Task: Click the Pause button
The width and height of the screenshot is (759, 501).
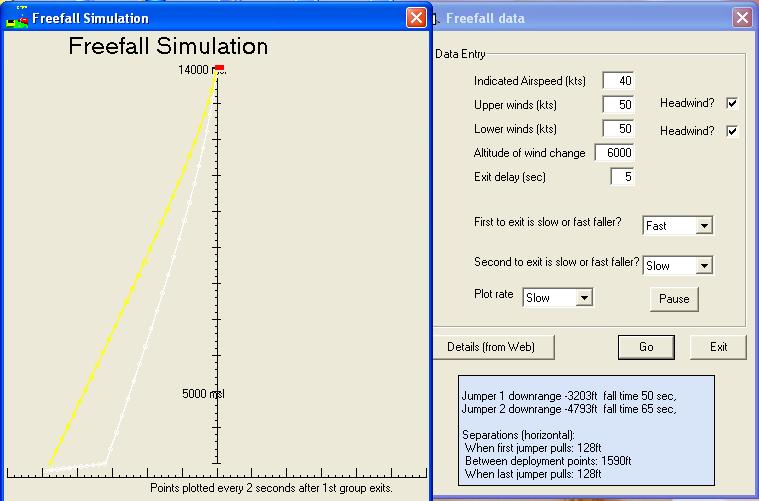Action: click(674, 299)
